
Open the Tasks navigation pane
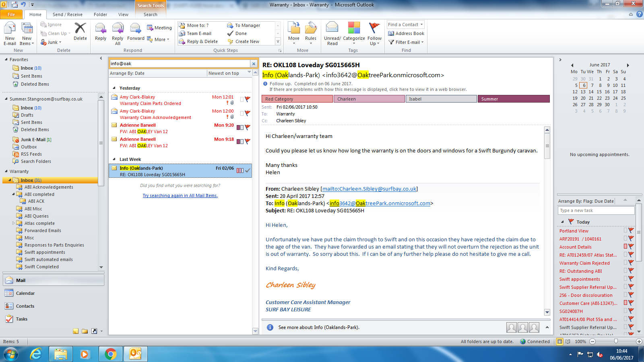(54, 319)
